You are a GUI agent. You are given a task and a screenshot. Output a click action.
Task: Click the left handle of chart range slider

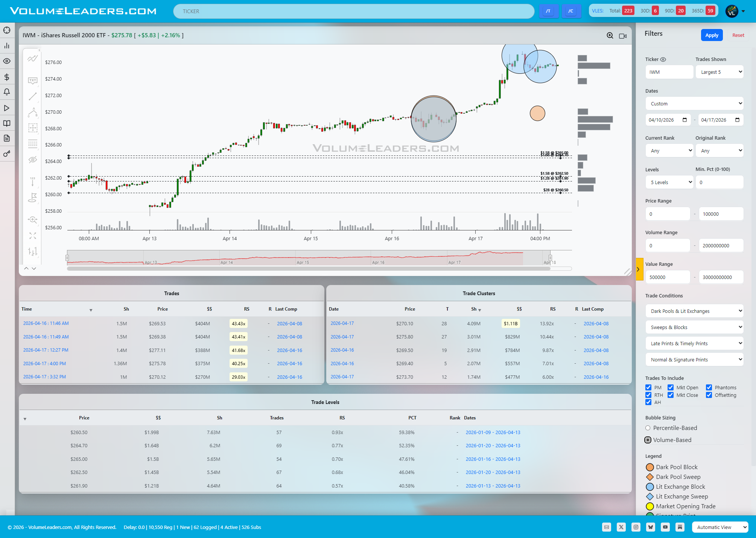tap(67, 258)
